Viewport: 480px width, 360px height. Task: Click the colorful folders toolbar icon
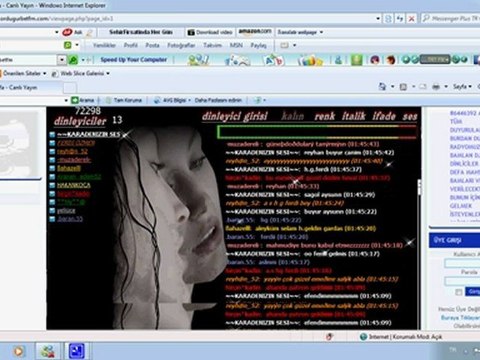click(310, 60)
